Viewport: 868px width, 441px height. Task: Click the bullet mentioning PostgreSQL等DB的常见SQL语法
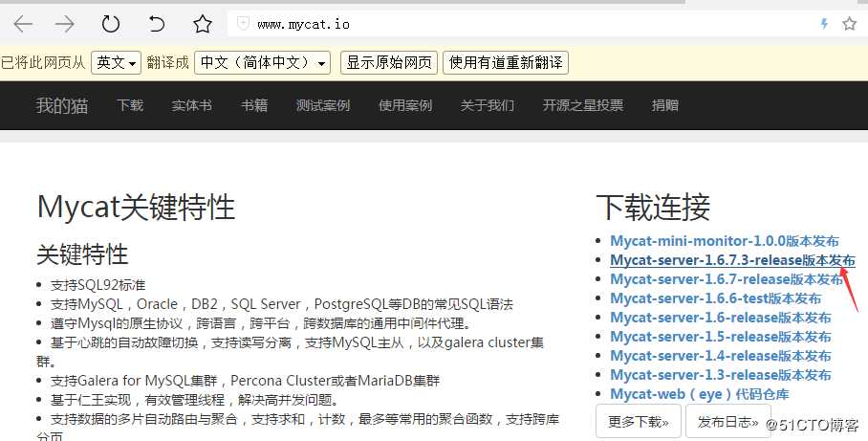click(x=282, y=304)
